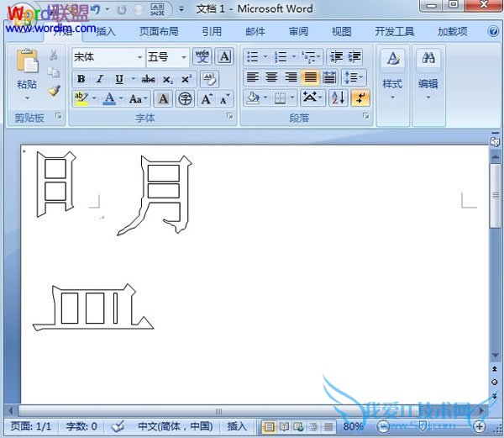This screenshot has width=504, height=438.
Task: Click the 80% zoom level button
Action: click(x=353, y=426)
